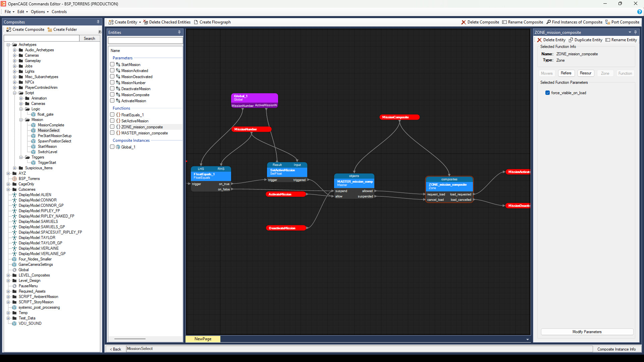
Task: Uncheck the force_visible_on_load parameter
Action: tap(548, 93)
